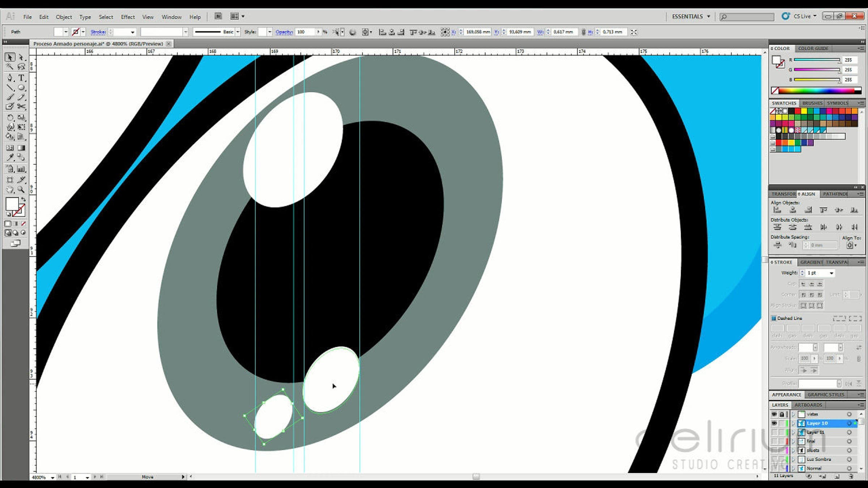Click the Direct Selection tool
This screenshot has width=868, height=488.
(21, 57)
